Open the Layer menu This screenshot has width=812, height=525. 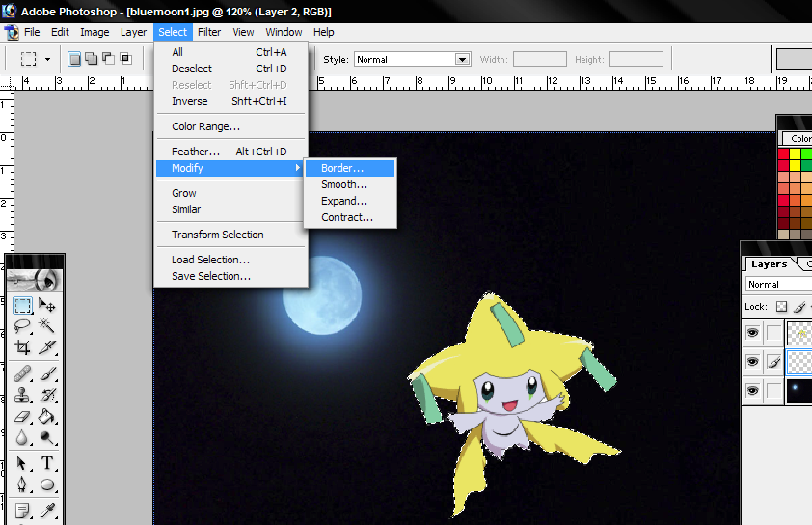[133, 32]
